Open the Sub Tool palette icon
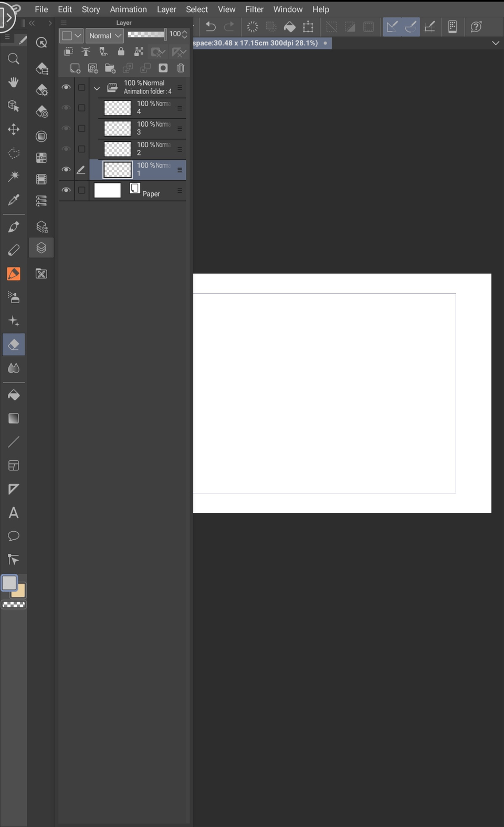This screenshot has width=504, height=827. point(41,68)
